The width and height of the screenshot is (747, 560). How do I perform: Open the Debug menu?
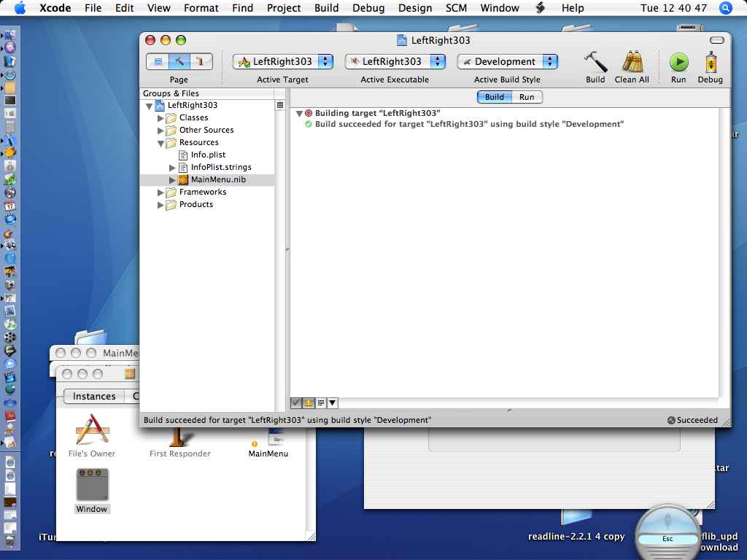[x=368, y=8]
